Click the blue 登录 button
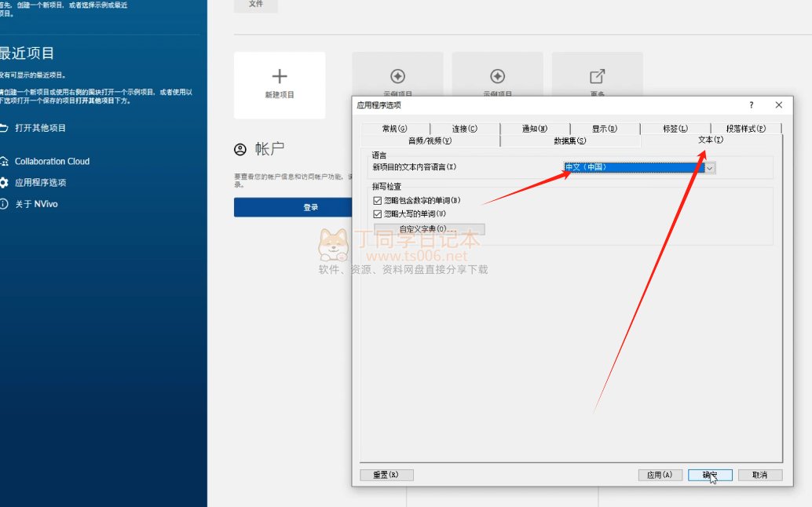812x507 pixels. click(311, 207)
